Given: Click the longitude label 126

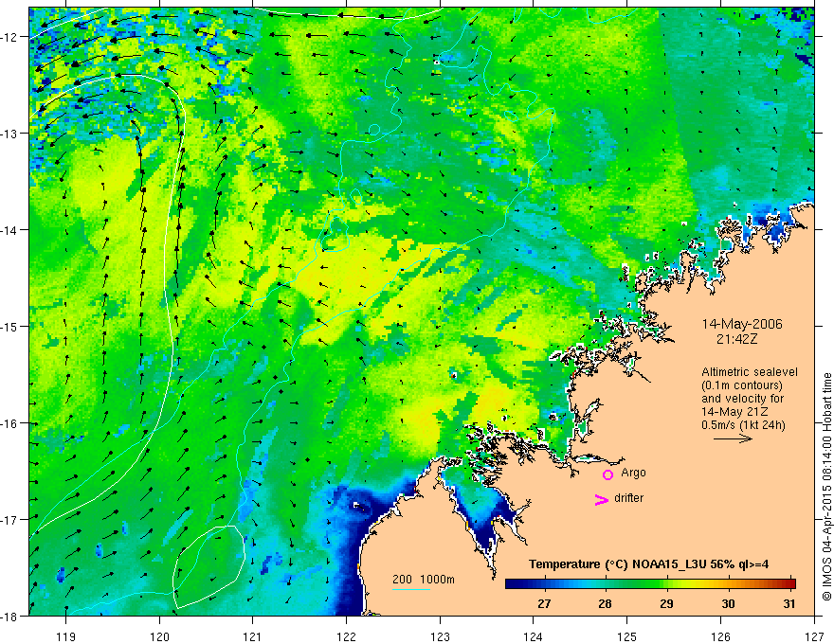Looking at the screenshot, I should (720, 636).
